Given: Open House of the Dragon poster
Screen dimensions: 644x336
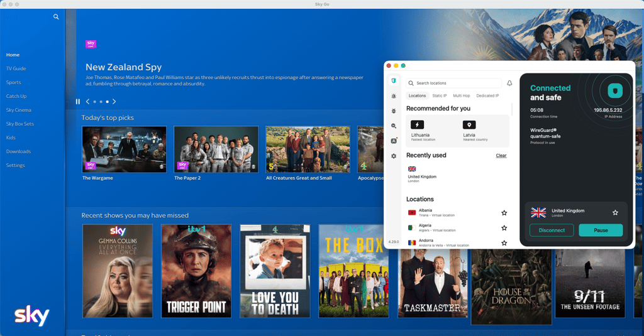Looking at the screenshot, I should click(511, 286).
